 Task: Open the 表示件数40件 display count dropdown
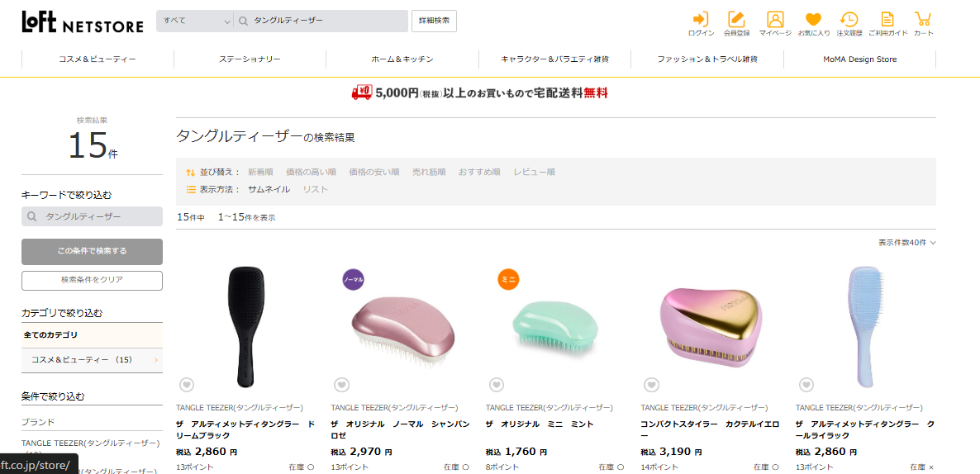(907, 243)
